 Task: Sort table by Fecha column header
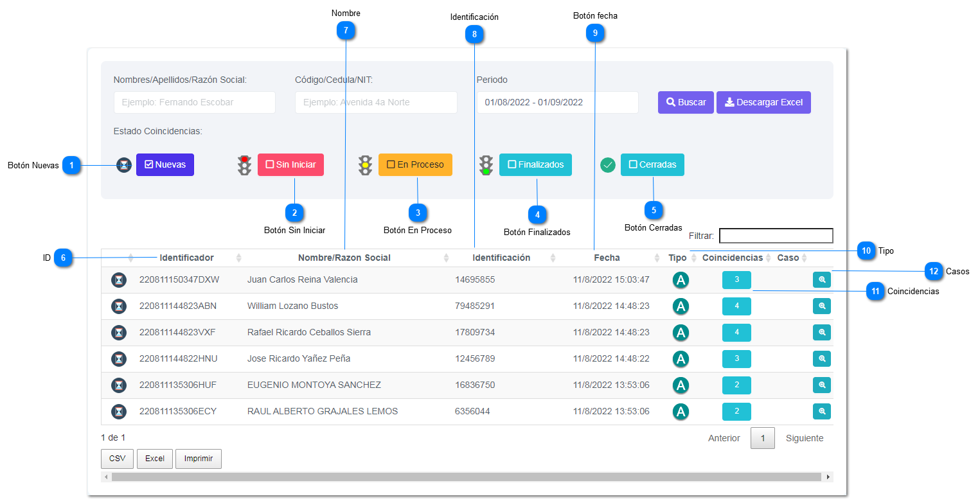click(606, 258)
